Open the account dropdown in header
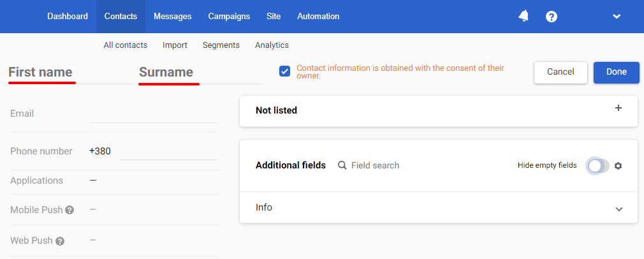The height and width of the screenshot is (259, 644). 617,17
